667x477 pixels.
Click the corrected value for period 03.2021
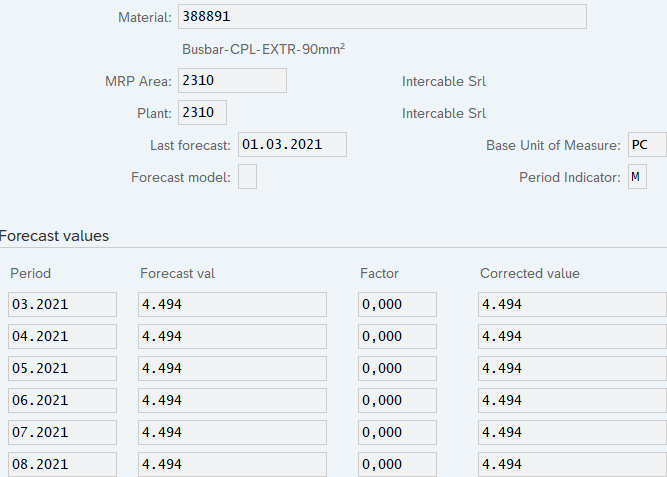click(572, 305)
